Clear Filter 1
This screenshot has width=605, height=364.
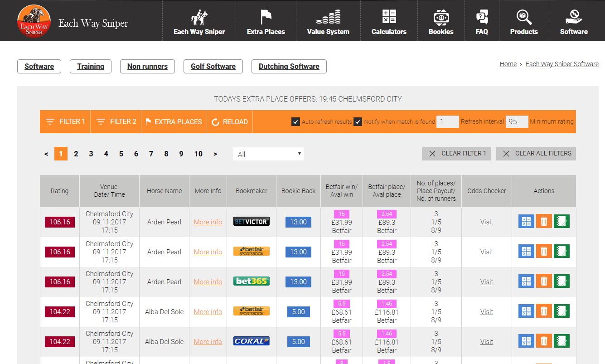click(x=457, y=153)
